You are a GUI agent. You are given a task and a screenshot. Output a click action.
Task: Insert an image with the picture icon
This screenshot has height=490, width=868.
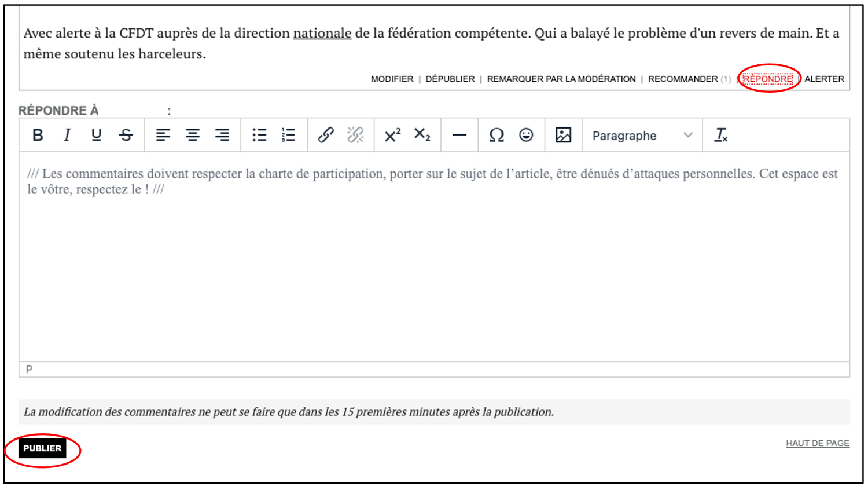563,136
